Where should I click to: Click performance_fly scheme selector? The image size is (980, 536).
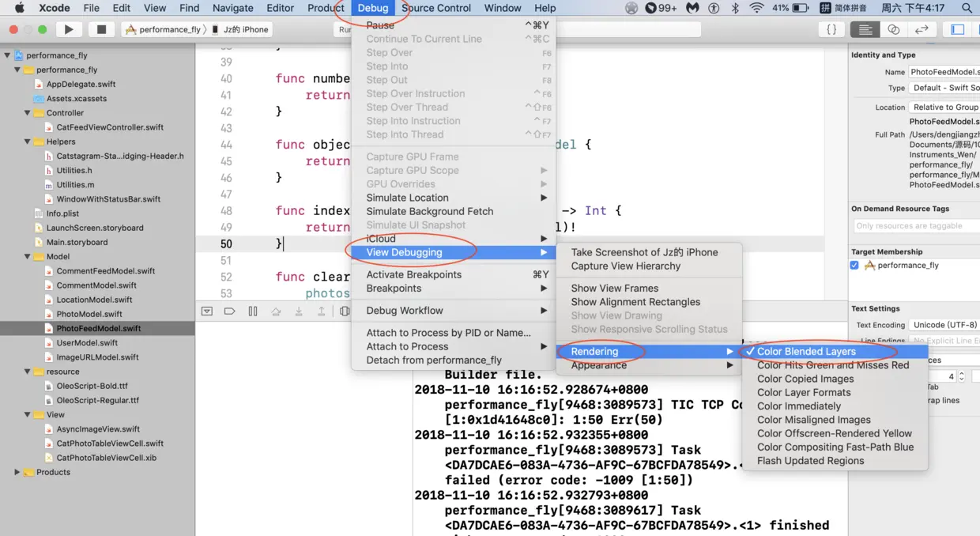tap(164, 29)
